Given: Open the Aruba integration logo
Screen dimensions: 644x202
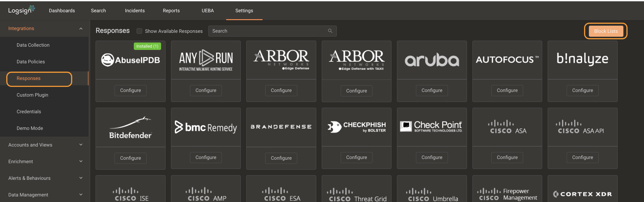Looking at the screenshot, I should point(432,60).
